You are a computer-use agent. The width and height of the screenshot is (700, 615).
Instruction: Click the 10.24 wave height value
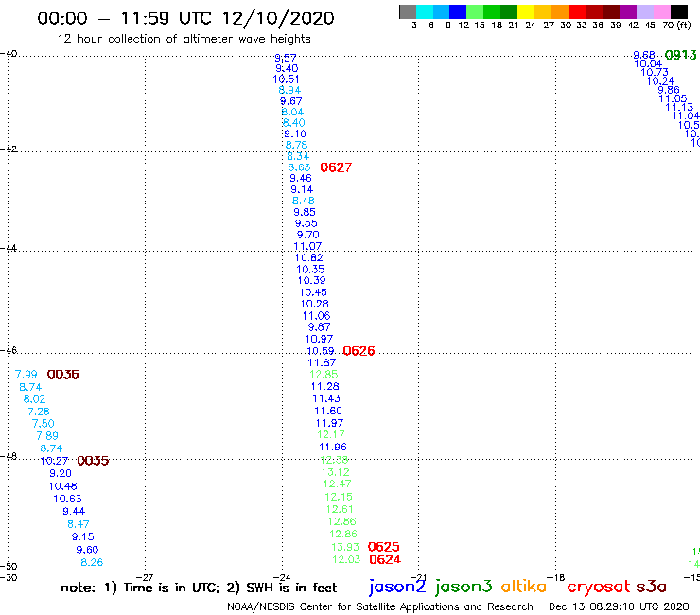coord(660,80)
